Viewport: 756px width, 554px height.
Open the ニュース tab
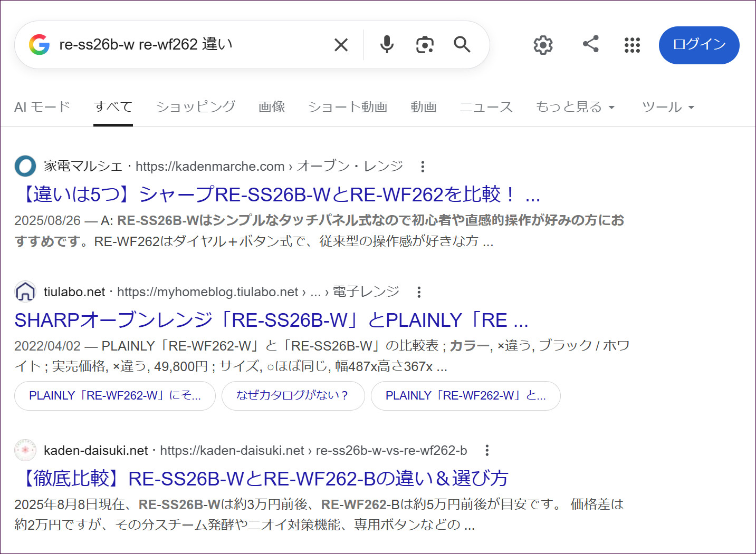(x=486, y=107)
